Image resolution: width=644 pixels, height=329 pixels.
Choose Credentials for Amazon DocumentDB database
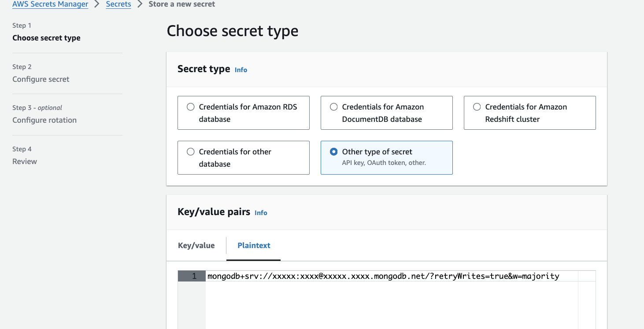[334, 107]
